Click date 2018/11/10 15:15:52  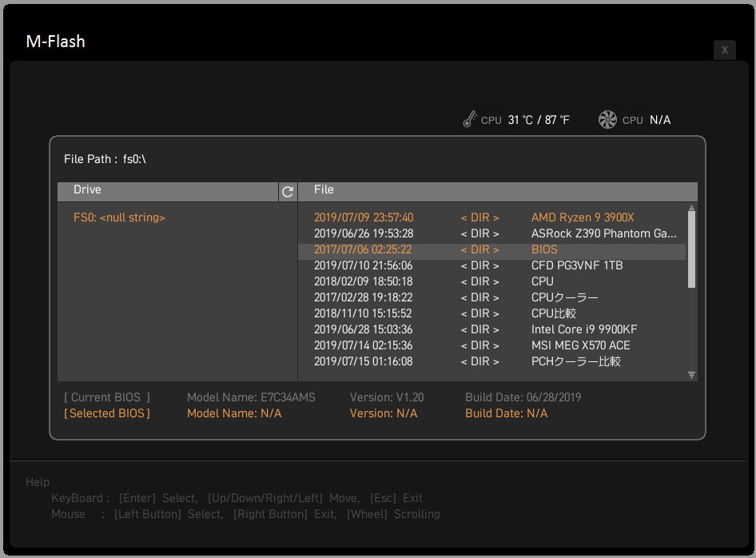click(363, 313)
